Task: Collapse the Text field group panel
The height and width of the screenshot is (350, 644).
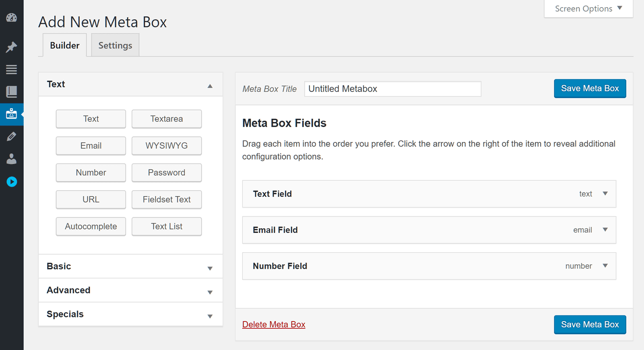Action: (x=210, y=86)
